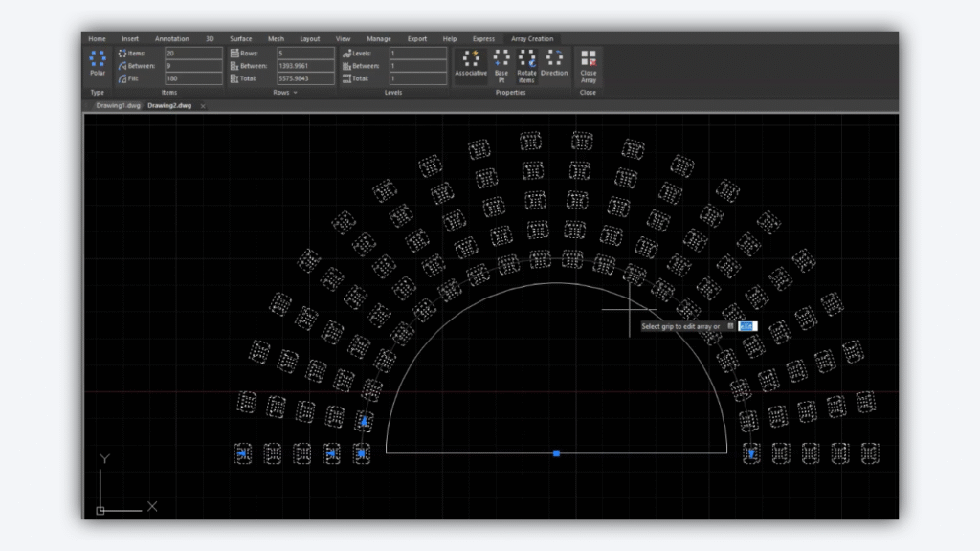The height and width of the screenshot is (551, 980).
Task: Select the Polar array type icon
Action: 98,60
